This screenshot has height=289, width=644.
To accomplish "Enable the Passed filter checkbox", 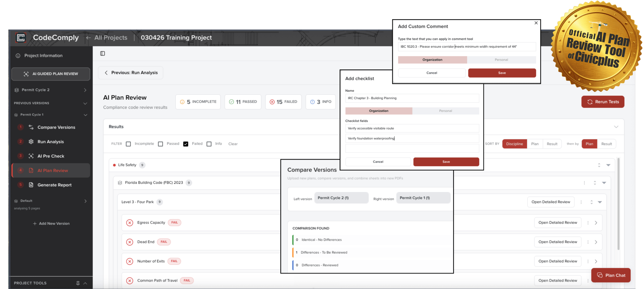I will tap(160, 144).
